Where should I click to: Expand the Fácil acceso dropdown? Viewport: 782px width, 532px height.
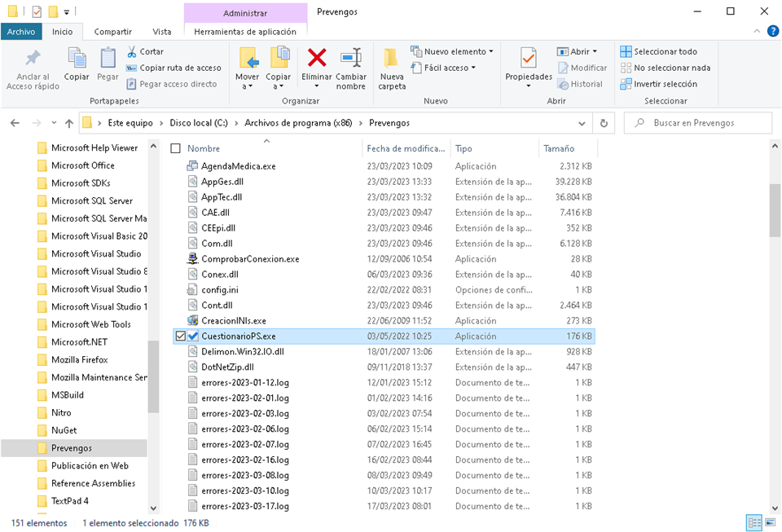(x=446, y=68)
